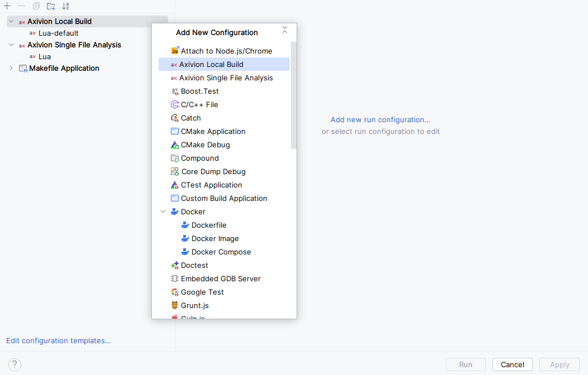Viewport: 588px width, 375px height.
Task: Click the Docker Image text in popup
Action: pyautogui.click(x=215, y=239)
